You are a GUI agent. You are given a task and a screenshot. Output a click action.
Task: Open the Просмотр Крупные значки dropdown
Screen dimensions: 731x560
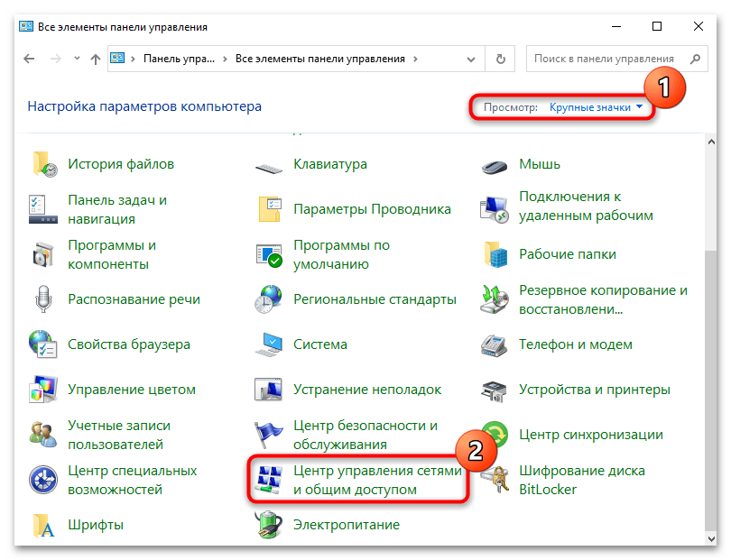point(596,107)
